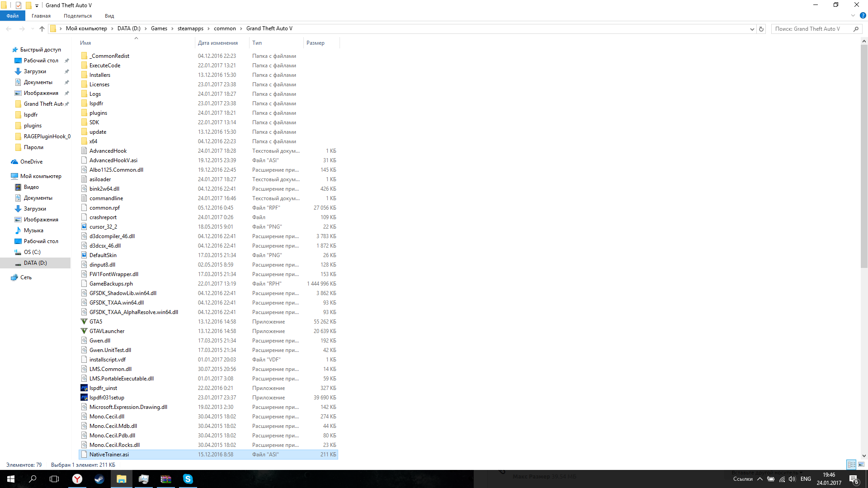868x488 pixels.
Task: Open address bar history dropdown arrow
Action: click(752, 29)
